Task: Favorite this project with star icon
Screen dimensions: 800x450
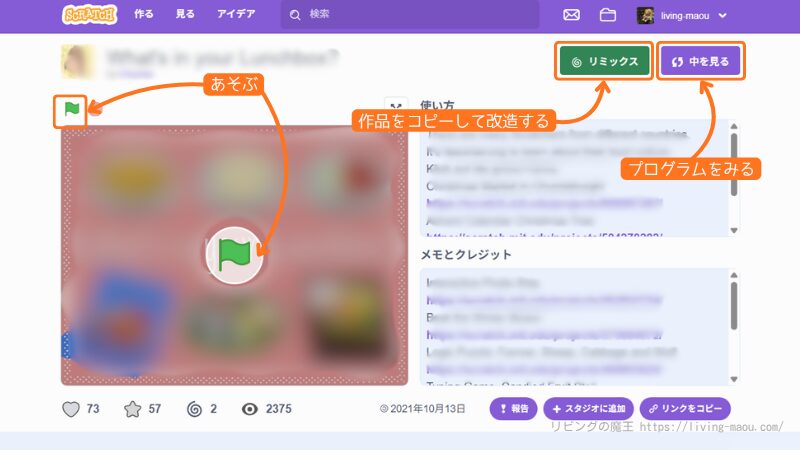Action: [x=132, y=409]
